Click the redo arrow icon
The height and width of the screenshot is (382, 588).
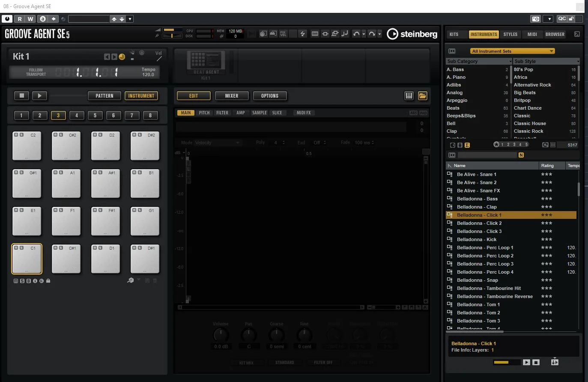(x=372, y=34)
